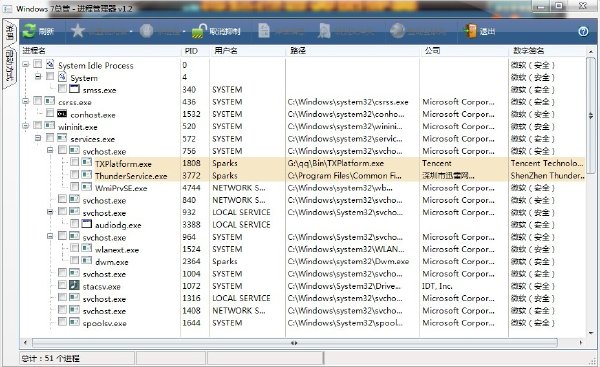The width and height of the screenshot is (600, 367).
Task: Tick the smss.exe checkbox
Action: pyautogui.click(x=62, y=88)
